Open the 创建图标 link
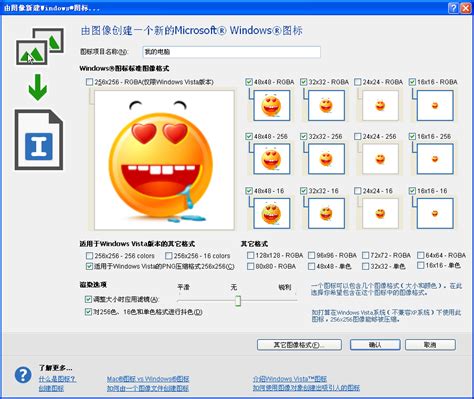Viewport: 474px width, 399px height. tap(51, 388)
